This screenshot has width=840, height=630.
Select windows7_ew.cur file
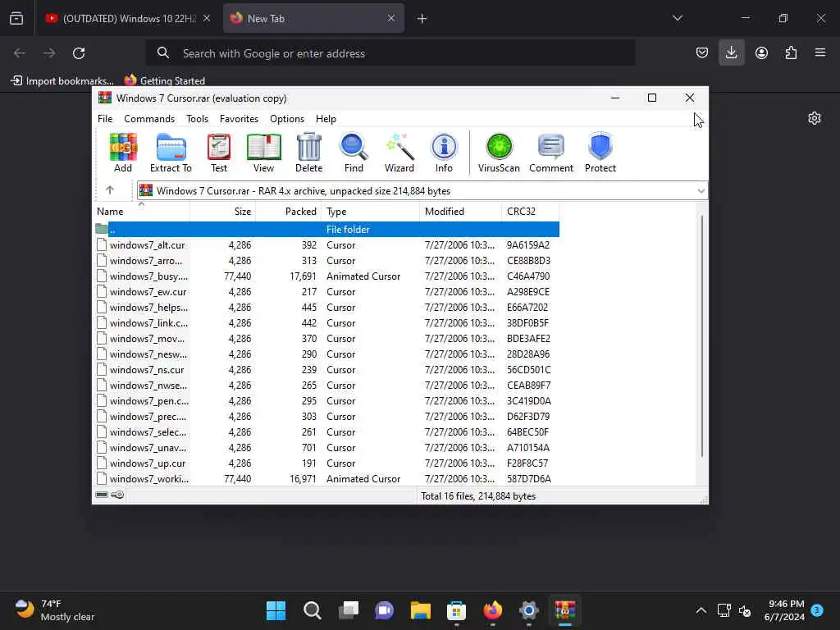click(326, 291)
